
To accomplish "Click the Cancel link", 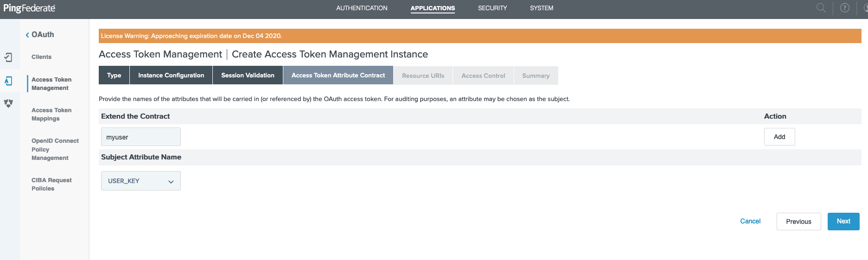I will [x=750, y=222].
